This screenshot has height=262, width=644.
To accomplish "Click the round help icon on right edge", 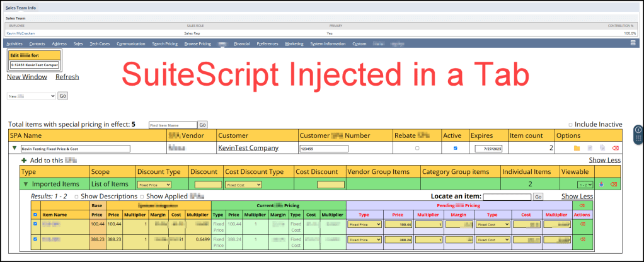I will pyautogui.click(x=638, y=130).
